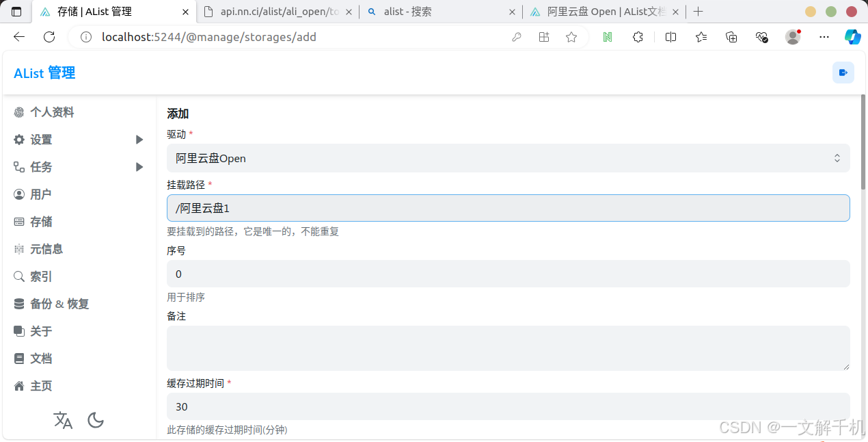Image resolution: width=868 pixels, height=442 pixels.
Task: Expand the 任务 sidebar submenu
Action: pos(139,167)
